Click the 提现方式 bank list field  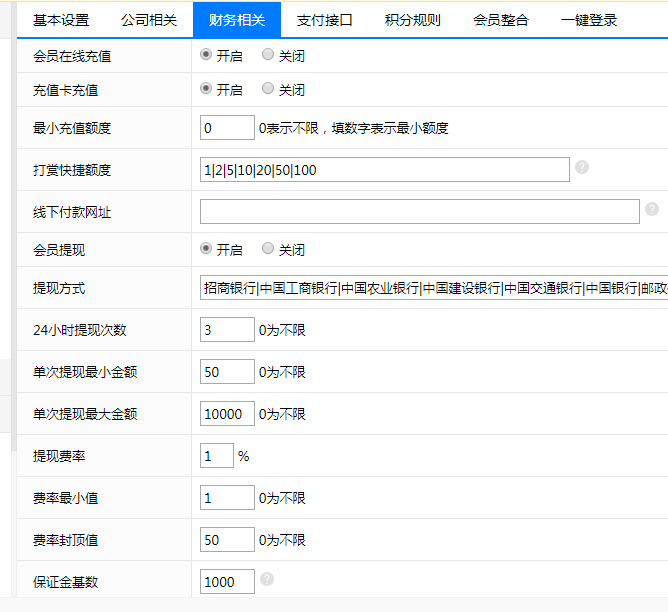(433, 288)
